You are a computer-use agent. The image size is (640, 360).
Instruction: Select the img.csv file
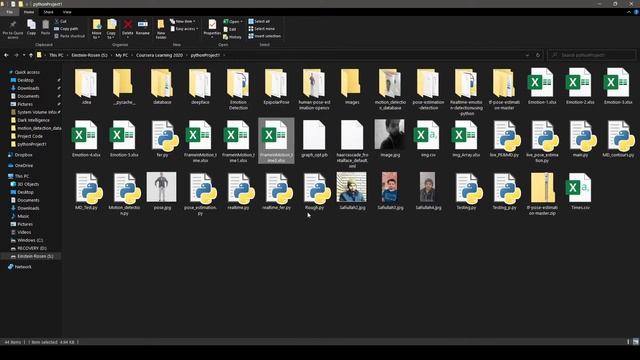coord(428,139)
